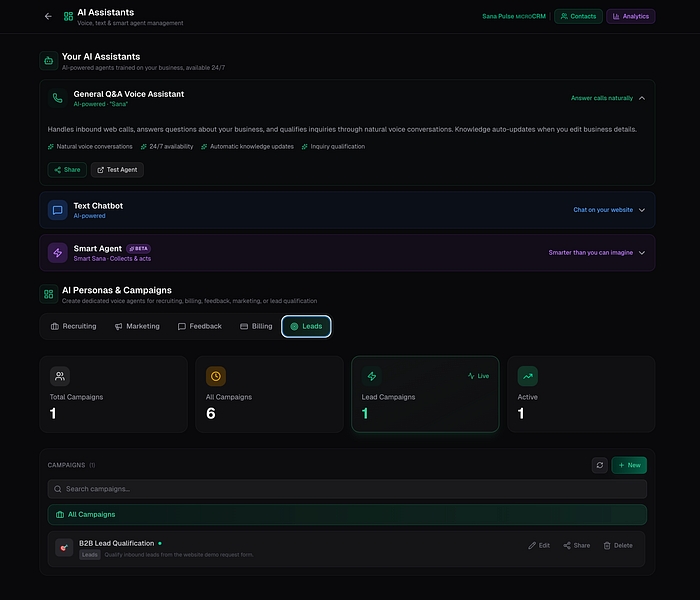Click the Text Chatbot chat icon
The image size is (700, 600).
[58, 210]
